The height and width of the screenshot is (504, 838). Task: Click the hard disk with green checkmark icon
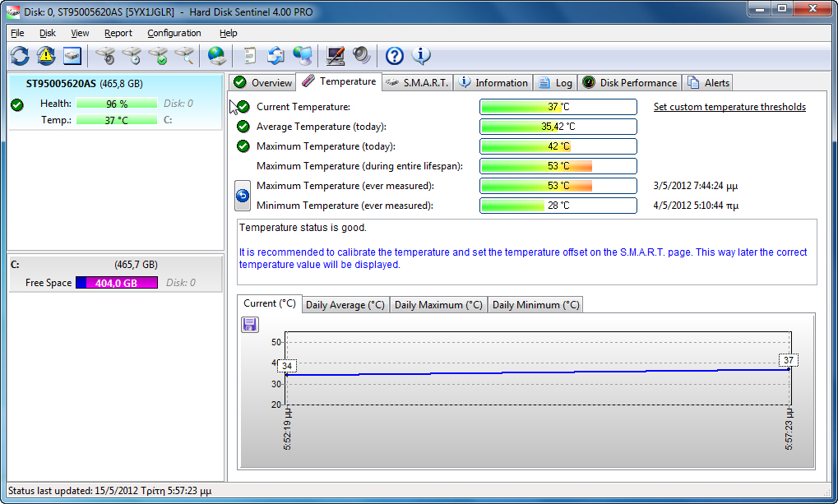[x=158, y=56]
